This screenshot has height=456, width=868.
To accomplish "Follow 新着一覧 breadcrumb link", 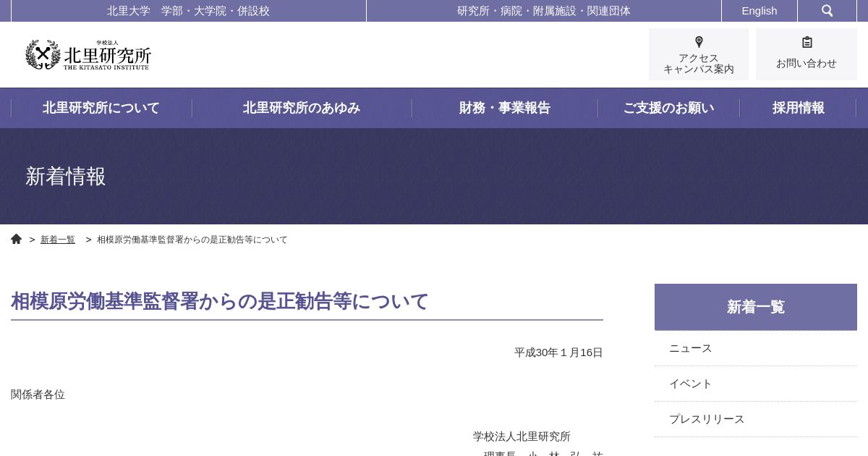I will pos(58,240).
